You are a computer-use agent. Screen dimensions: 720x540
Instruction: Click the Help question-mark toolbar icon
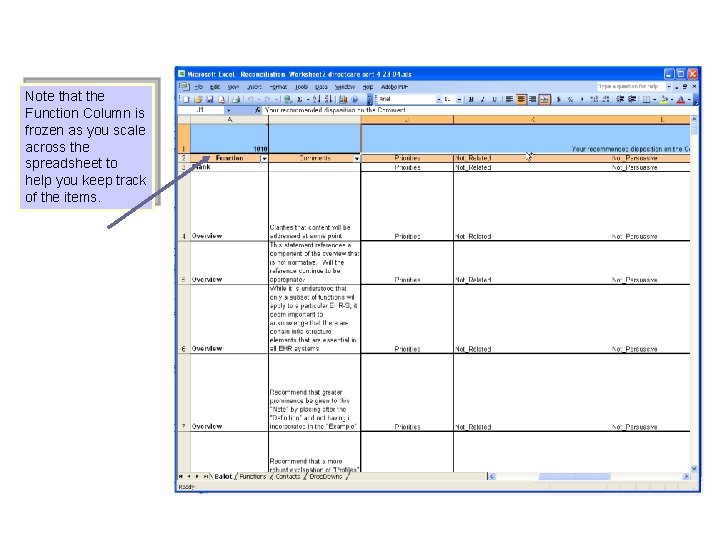pos(354,99)
